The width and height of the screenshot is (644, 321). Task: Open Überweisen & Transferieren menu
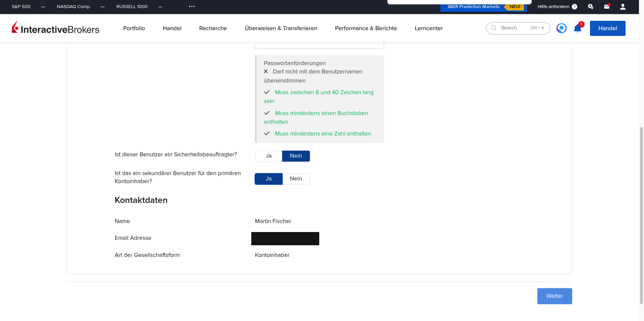pos(281,28)
